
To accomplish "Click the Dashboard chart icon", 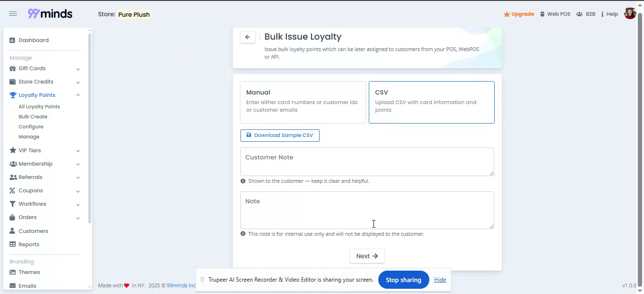I will [x=12, y=41].
